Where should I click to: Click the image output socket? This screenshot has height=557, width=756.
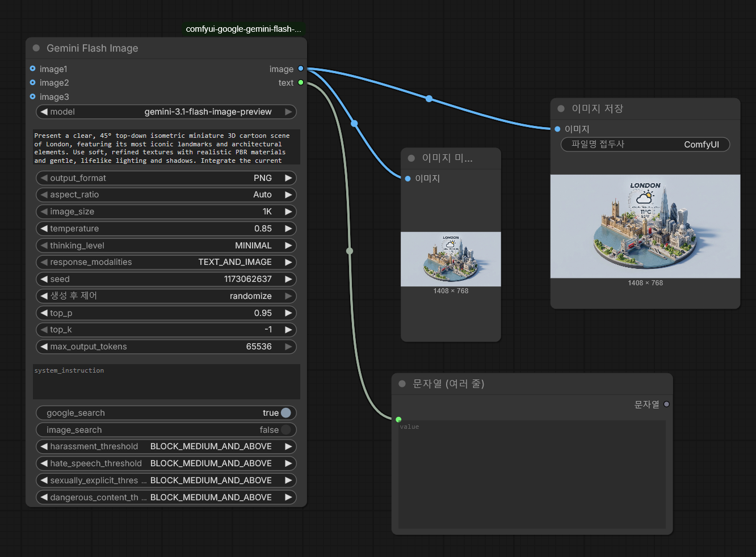[x=301, y=69]
